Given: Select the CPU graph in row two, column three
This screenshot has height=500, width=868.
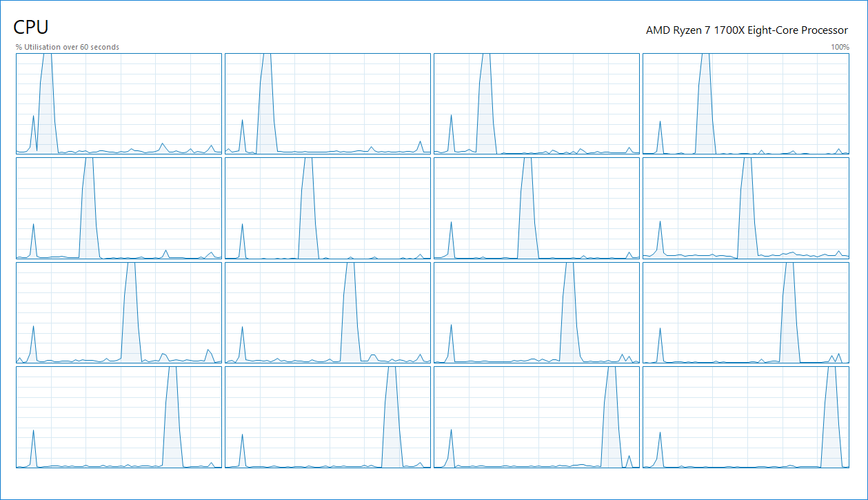Looking at the screenshot, I should 536,209.
